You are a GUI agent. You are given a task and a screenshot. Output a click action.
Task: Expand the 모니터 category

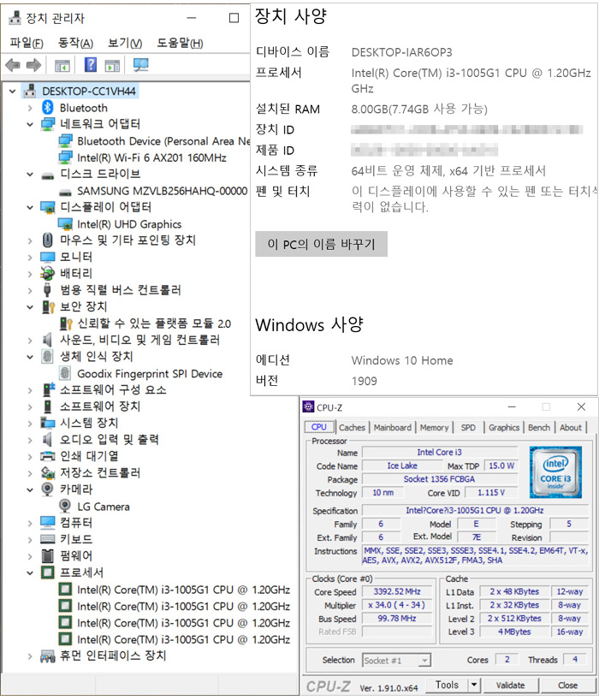30,258
